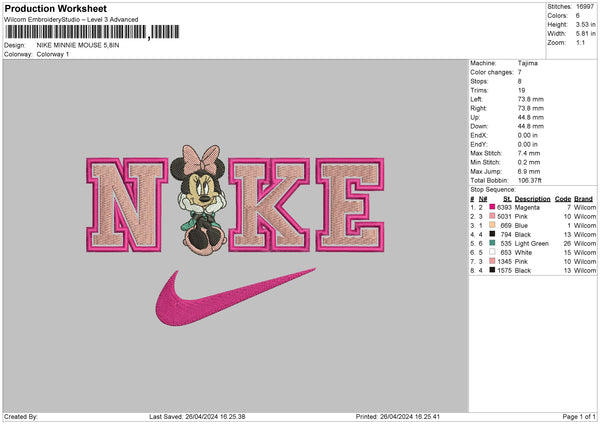This screenshot has width=600, height=424.
Task: Click the 'Description' column header
Action: pos(532,199)
